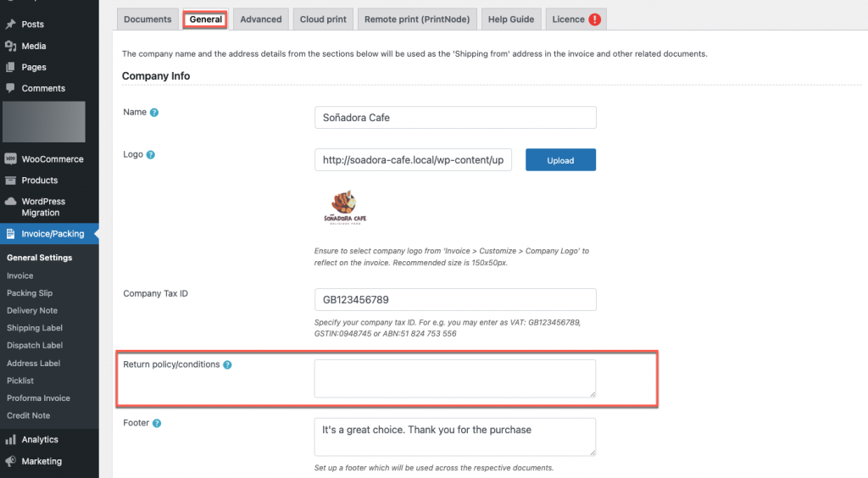This screenshot has height=478, width=868.
Task: Click the help icon next to Logo
Action: (151, 155)
